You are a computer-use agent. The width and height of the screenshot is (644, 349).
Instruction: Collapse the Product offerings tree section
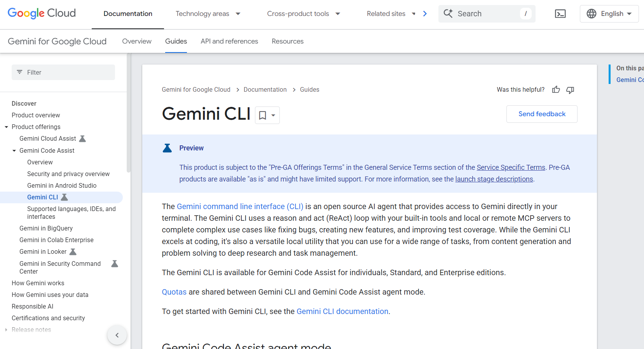6,127
